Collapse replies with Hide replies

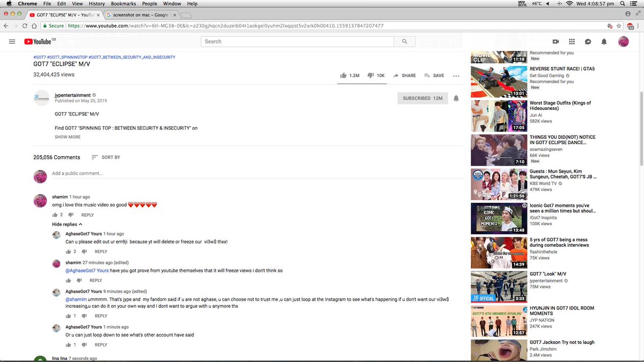coord(67,224)
